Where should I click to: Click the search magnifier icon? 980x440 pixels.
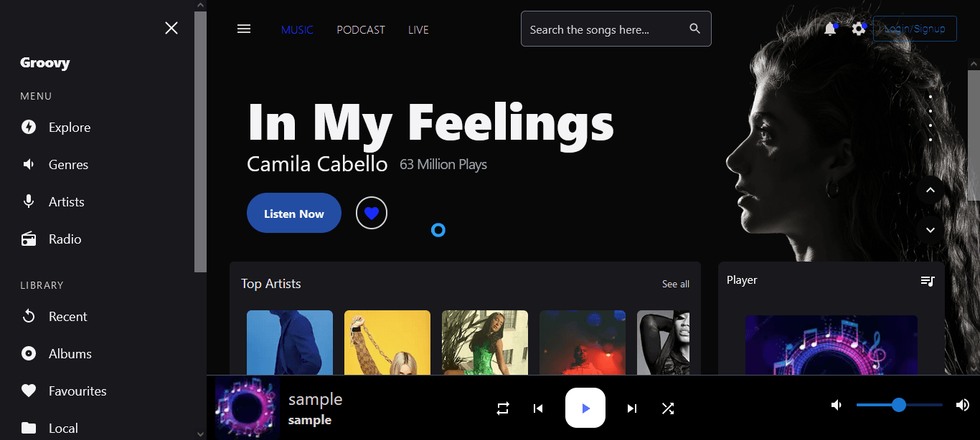click(694, 29)
